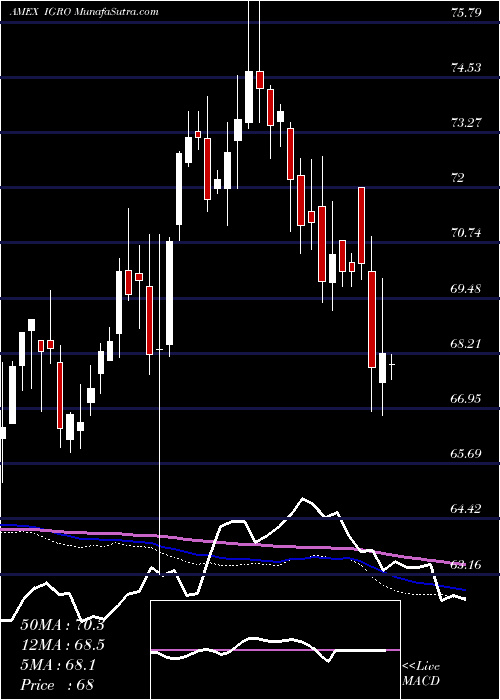
Task: Select the 68.21 price axis label
Action: (466, 344)
